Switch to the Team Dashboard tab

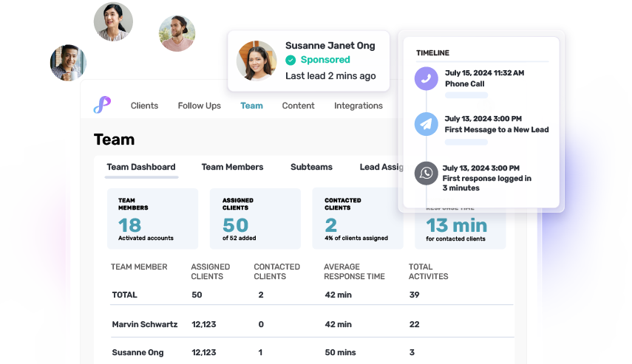141,167
